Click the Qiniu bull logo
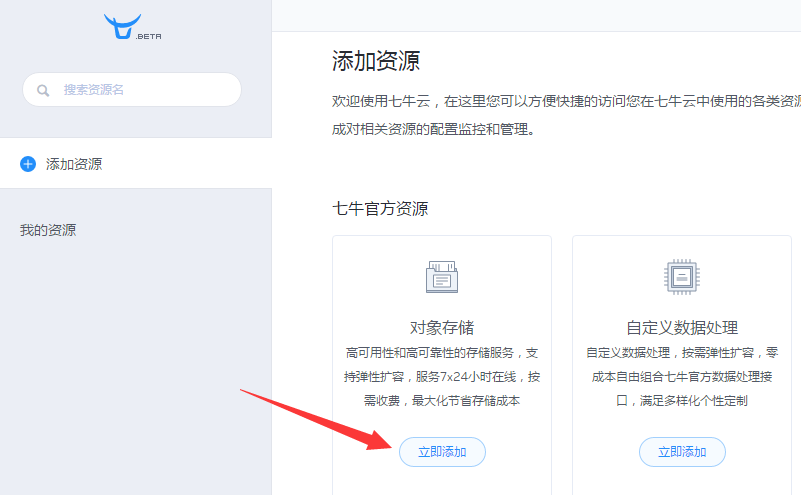This screenshot has height=495, width=801. 122,26
